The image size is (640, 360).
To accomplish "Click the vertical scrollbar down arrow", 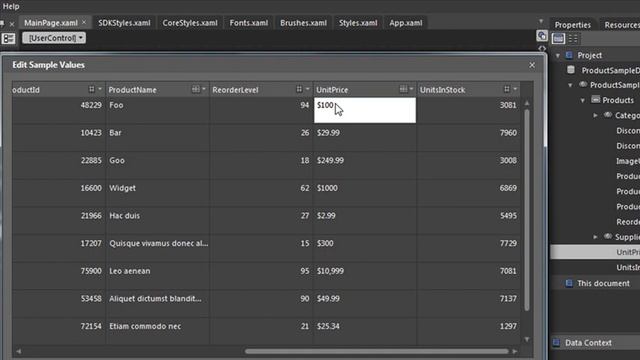I will click(x=527, y=339).
